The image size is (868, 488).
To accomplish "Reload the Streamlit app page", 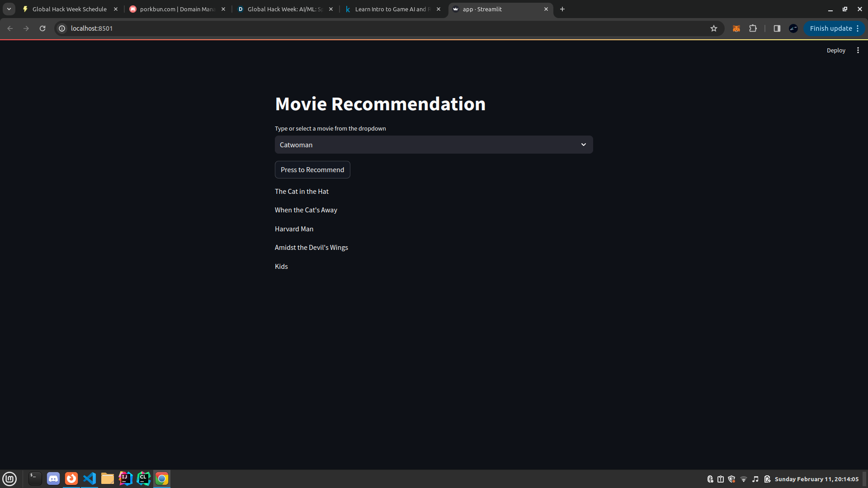I will pos(42,28).
